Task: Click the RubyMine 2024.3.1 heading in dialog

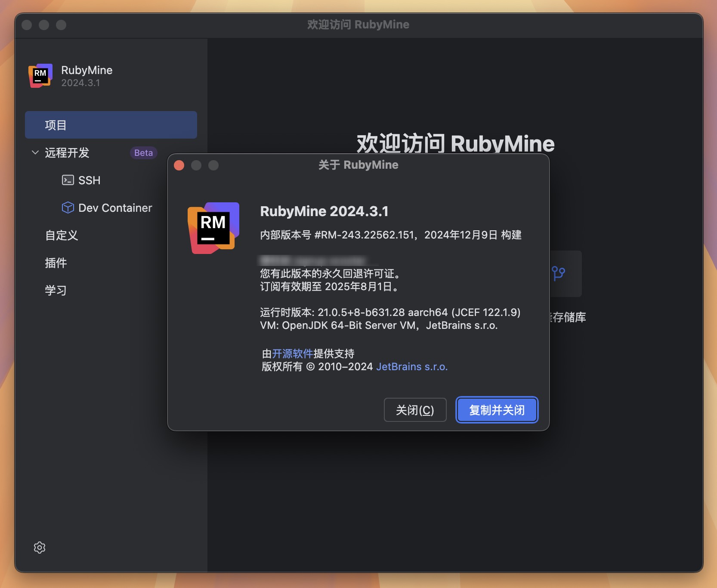Action: (x=324, y=211)
